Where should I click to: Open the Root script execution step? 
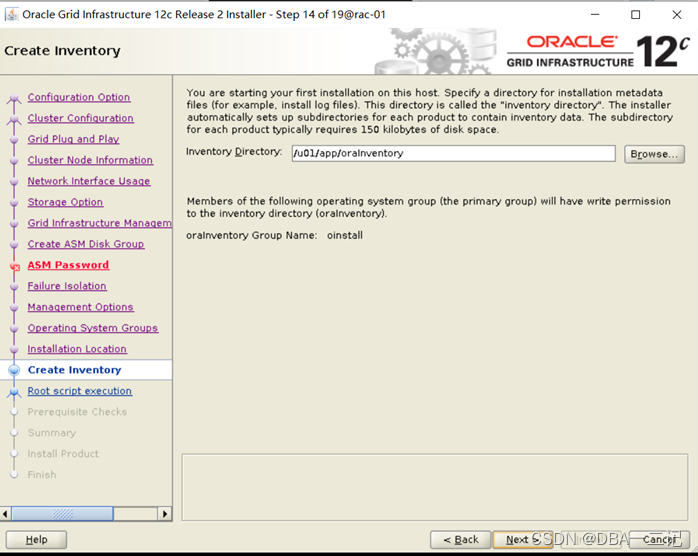[x=79, y=391]
